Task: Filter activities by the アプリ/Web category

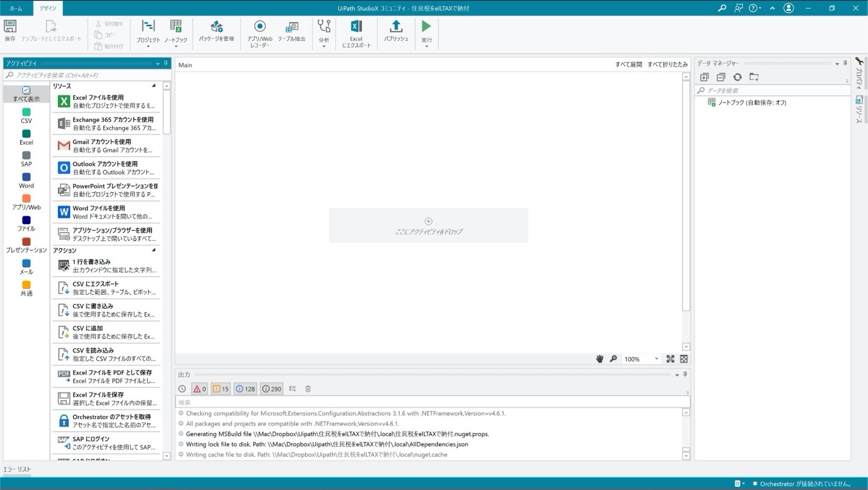Action: click(x=26, y=202)
